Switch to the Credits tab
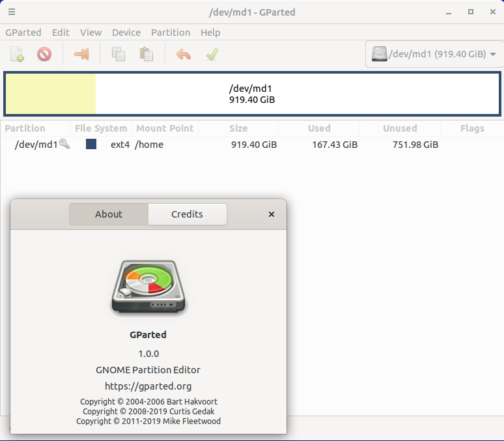The width and height of the screenshot is (504, 441). coord(187,214)
